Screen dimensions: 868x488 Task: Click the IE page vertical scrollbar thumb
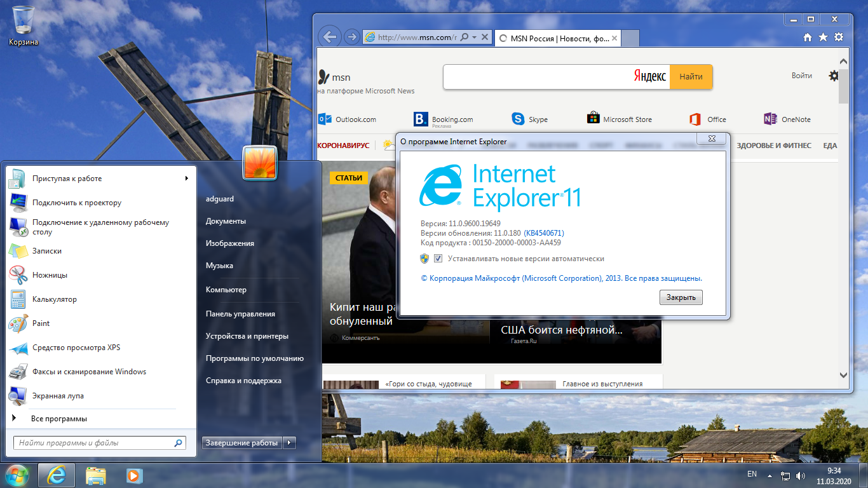pyautogui.click(x=844, y=85)
